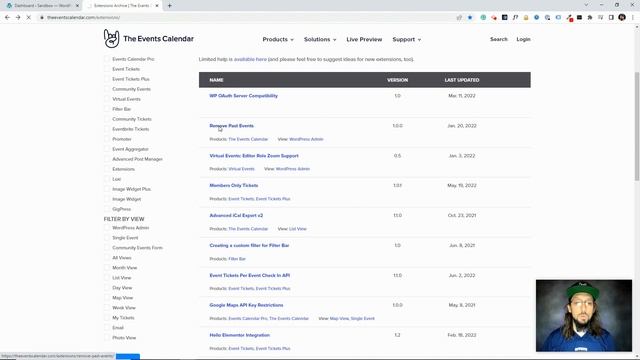Open a new browser tab
Viewport: 640px width, 360px height.
pyautogui.click(x=169, y=6)
